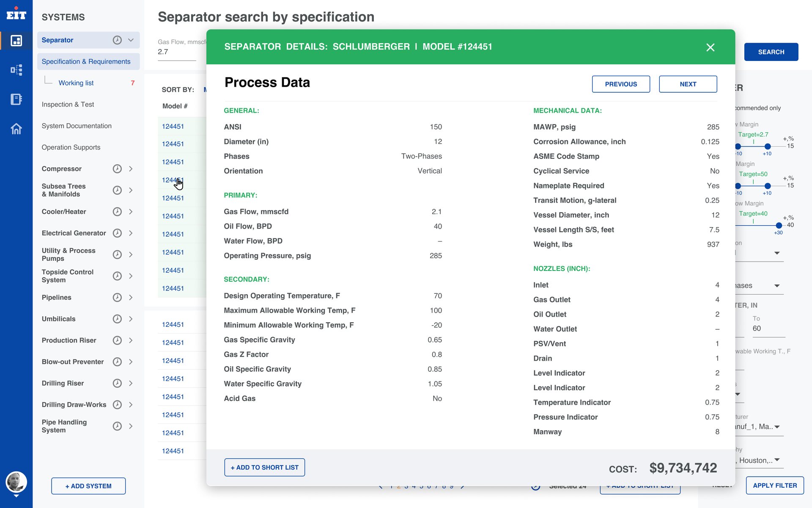Go to home icon in left rail

[16, 128]
